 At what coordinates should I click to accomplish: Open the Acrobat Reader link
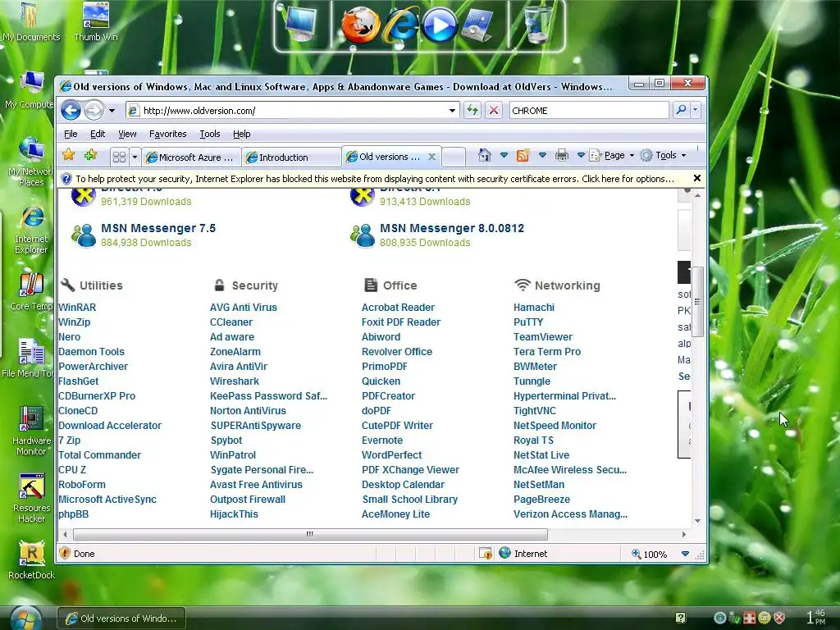point(398,308)
